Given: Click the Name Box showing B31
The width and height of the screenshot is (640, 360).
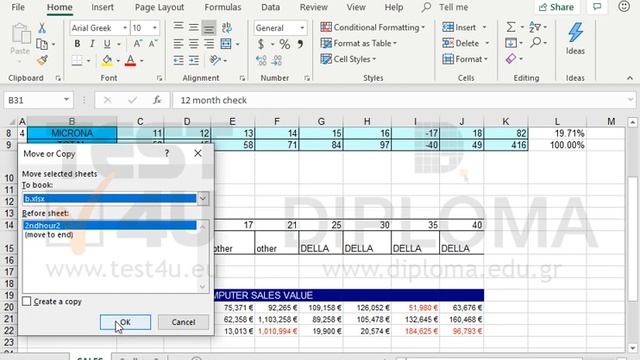Looking at the screenshot, I should pyautogui.click(x=38, y=100).
